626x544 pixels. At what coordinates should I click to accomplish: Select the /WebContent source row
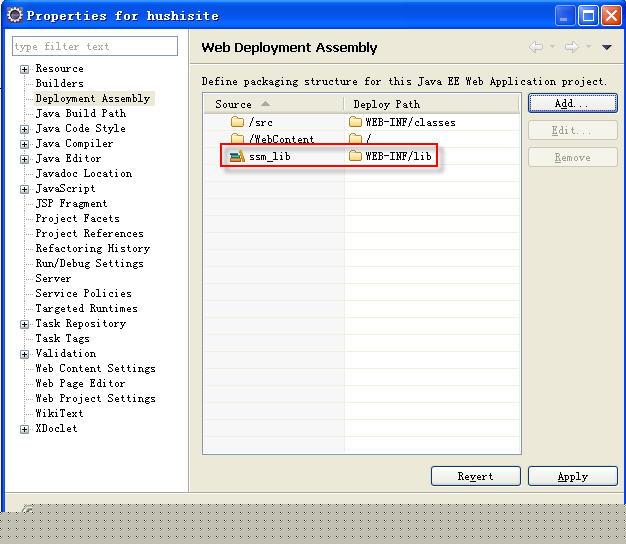click(x=273, y=138)
